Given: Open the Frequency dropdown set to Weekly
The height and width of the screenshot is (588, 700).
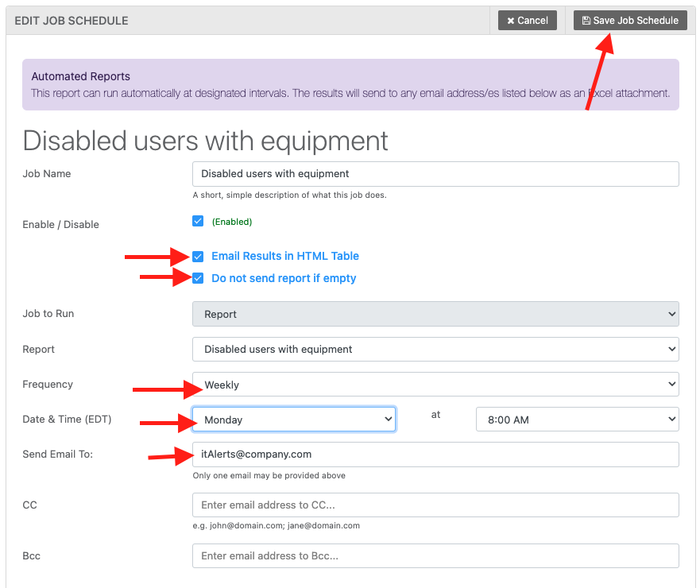Looking at the screenshot, I should point(435,385).
